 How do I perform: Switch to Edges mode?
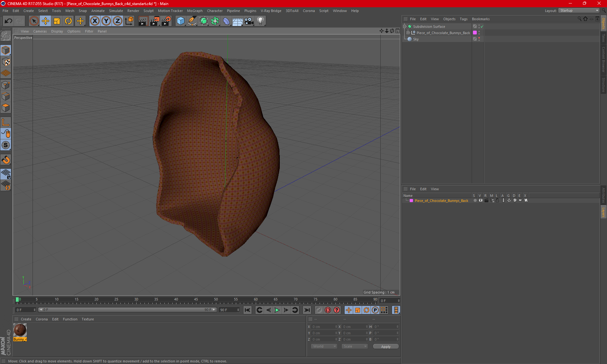click(6, 96)
